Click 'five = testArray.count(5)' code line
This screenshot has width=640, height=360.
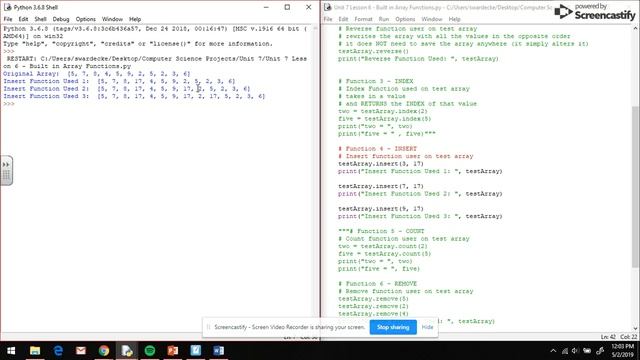click(384, 253)
